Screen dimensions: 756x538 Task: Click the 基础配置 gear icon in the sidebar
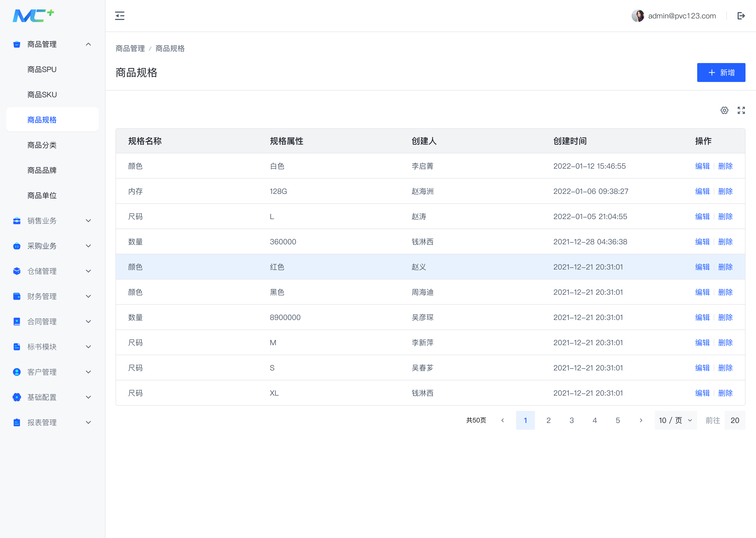pyautogui.click(x=17, y=397)
